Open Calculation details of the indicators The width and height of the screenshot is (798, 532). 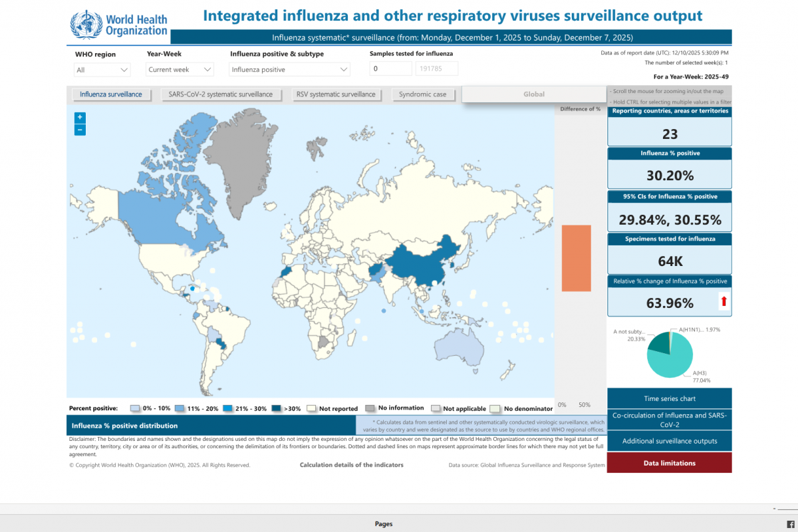(351, 465)
